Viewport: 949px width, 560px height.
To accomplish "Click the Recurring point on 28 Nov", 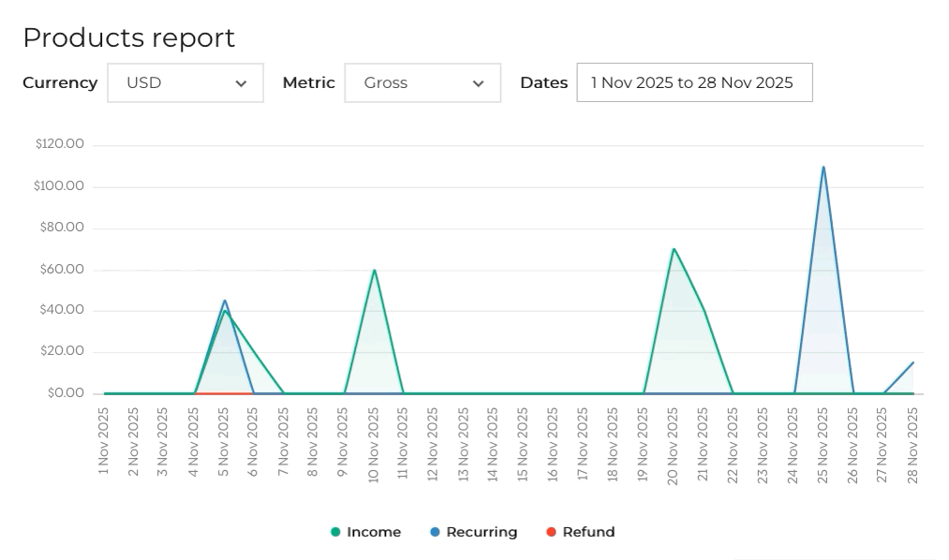I will [912, 363].
